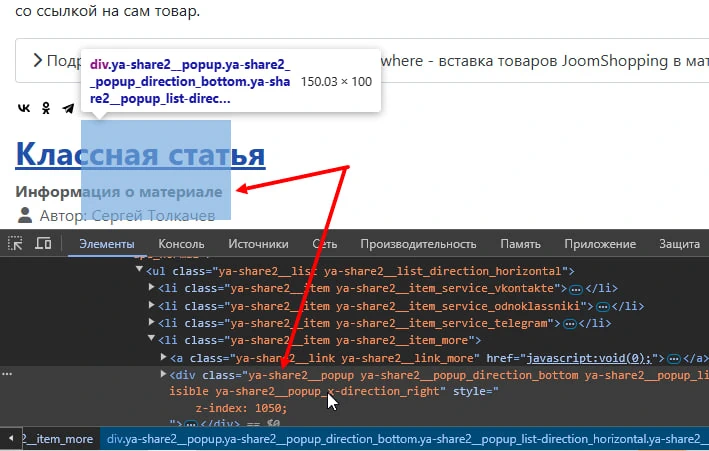Select the div.ya-share2__popup breadcrumb entry
The height and width of the screenshot is (451, 709).
404,439
